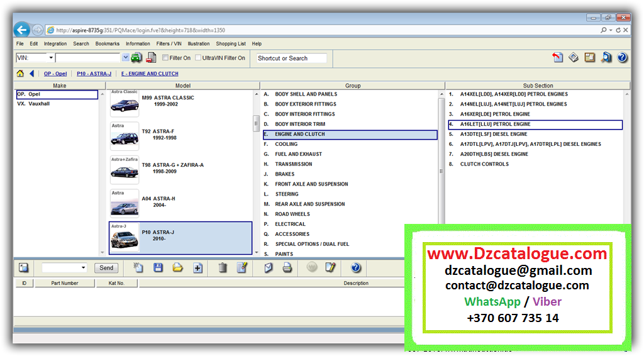Click the printer icon in shopping list toolbar

[287, 268]
